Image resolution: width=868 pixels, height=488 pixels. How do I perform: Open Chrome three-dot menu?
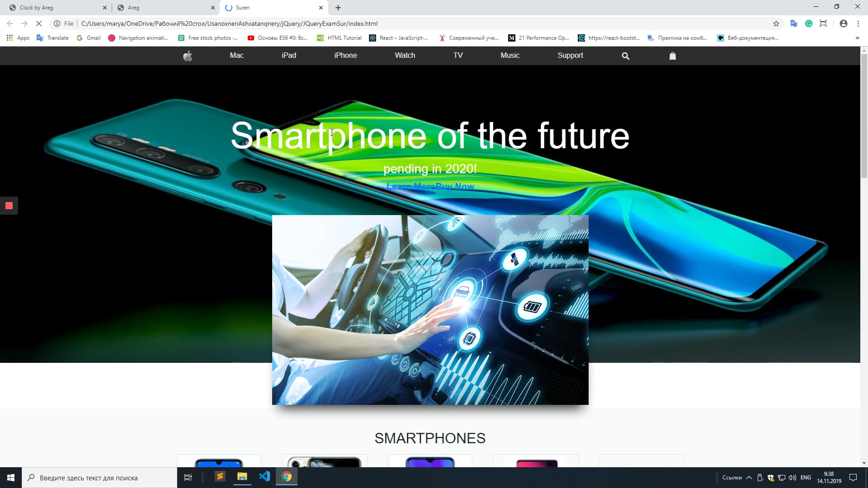(x=858, y=23)
